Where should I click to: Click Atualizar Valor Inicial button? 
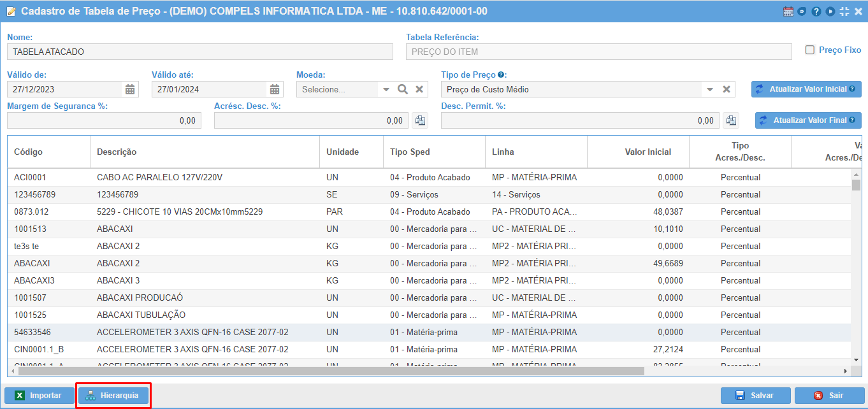[806, 89]
